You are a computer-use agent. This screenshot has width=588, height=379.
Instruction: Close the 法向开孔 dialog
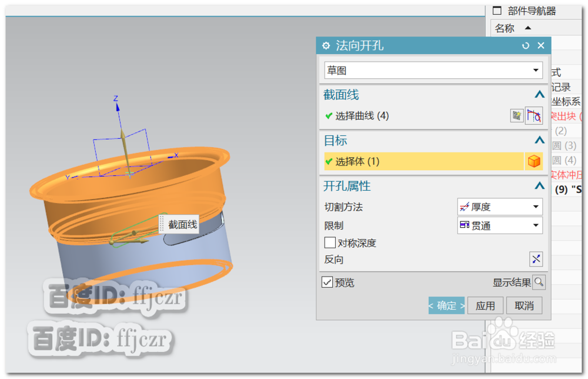[x=541, y=46]
